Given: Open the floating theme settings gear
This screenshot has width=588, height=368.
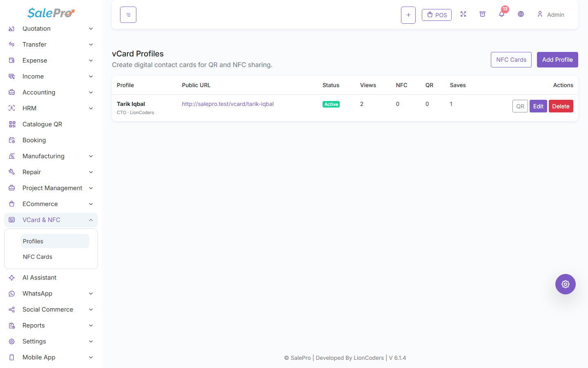Looking at the screenshot, I should tap(566, 284).
